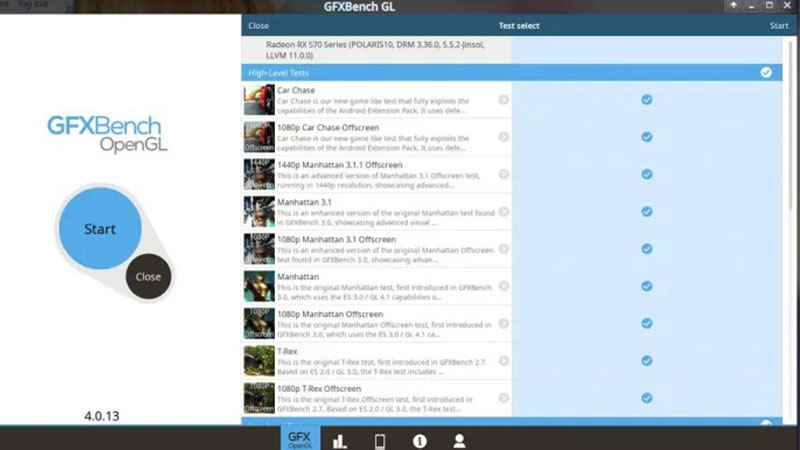Expand details arrow for Manhattan

pyautogui.click(x=504, y=286)
